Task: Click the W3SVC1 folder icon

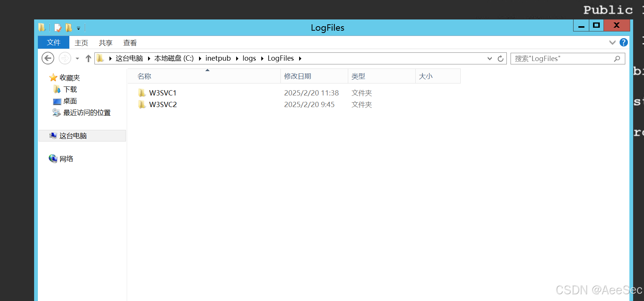Action: point(142,92)
